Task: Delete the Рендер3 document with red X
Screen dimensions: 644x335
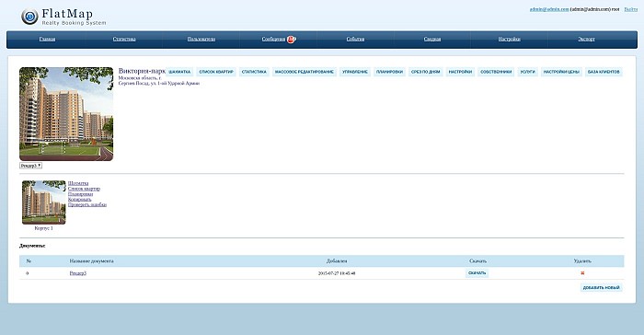Action: 582,273
